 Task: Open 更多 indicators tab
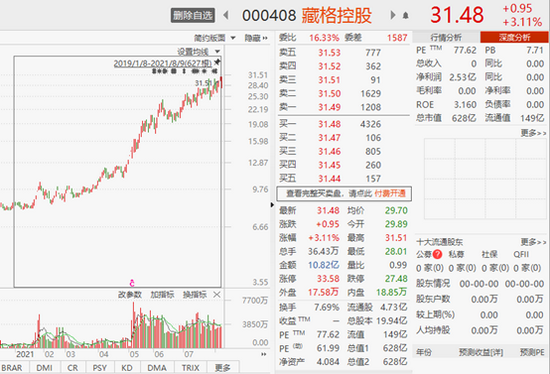tap(223, 368)
